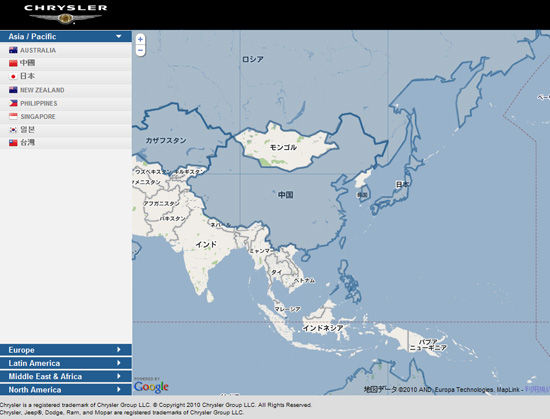Click the Australia flag icon
The image size is (550, 419).
tap(13, 50)
